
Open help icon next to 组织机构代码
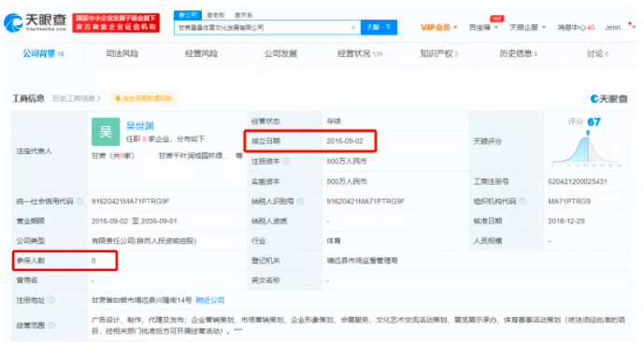[x=522, y=201]
